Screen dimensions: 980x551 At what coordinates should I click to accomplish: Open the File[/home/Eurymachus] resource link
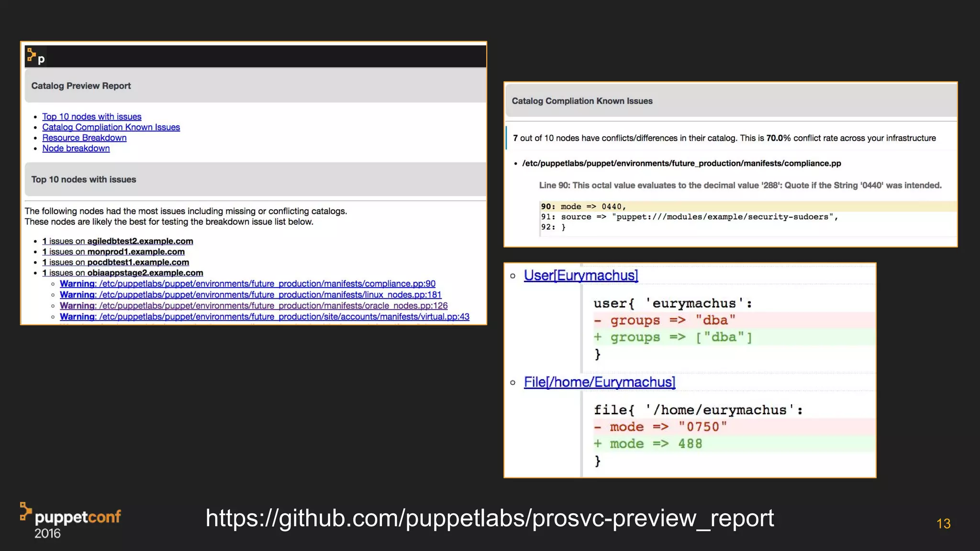[x=600, y=382]
